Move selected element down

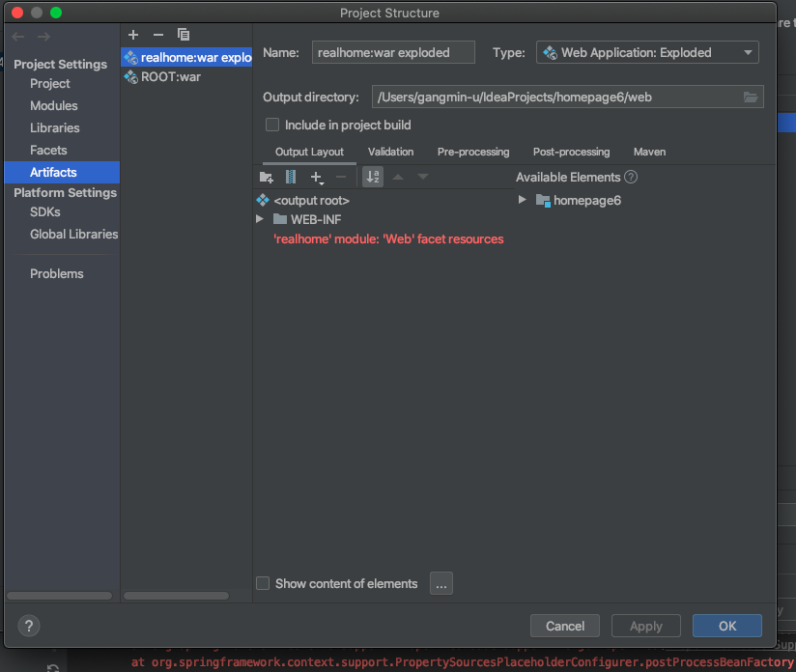(x=423, y=177)
